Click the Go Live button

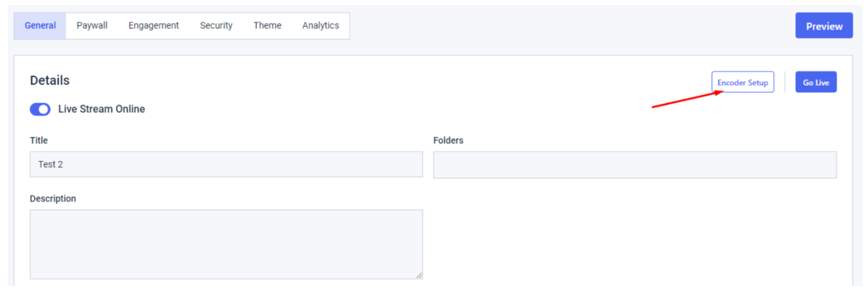[x=816, y=82]
